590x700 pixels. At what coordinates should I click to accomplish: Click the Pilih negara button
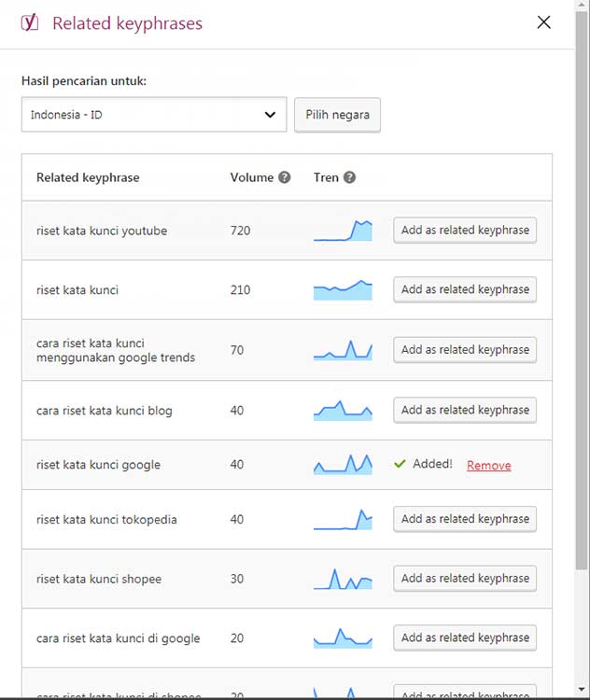(x=337, y=115)
